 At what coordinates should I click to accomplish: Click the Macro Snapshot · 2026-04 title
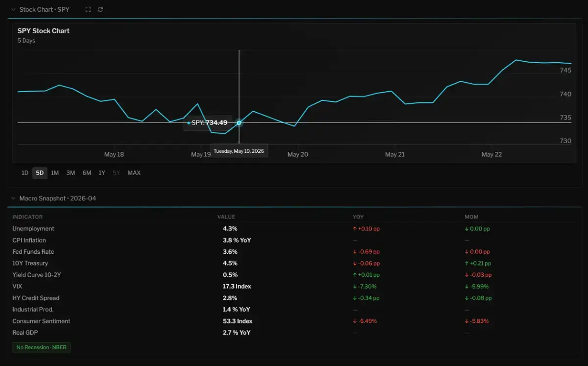tap(58, 198)
